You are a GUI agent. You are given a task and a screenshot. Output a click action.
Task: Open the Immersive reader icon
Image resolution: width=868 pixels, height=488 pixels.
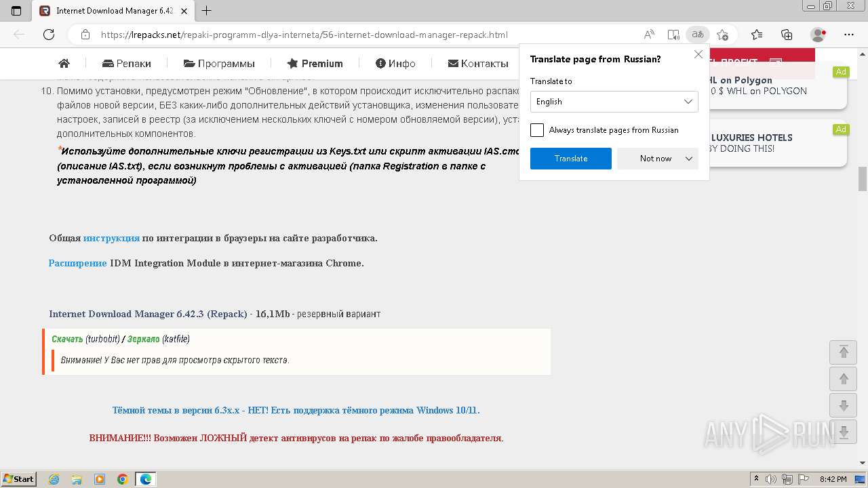(673, 35)
